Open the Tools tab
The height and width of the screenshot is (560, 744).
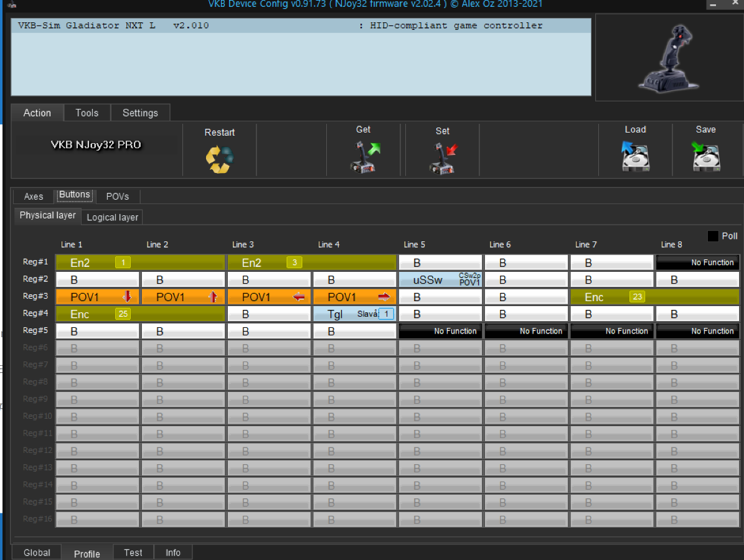click(87, 113)
